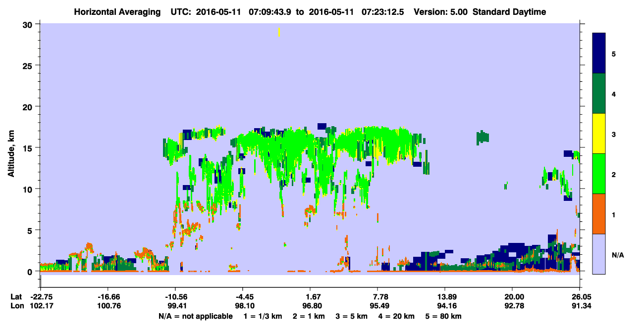This screenshot has height=330, width=644.
Task: Click legend entry '5 = 80 km'
Action: (443, 316)
